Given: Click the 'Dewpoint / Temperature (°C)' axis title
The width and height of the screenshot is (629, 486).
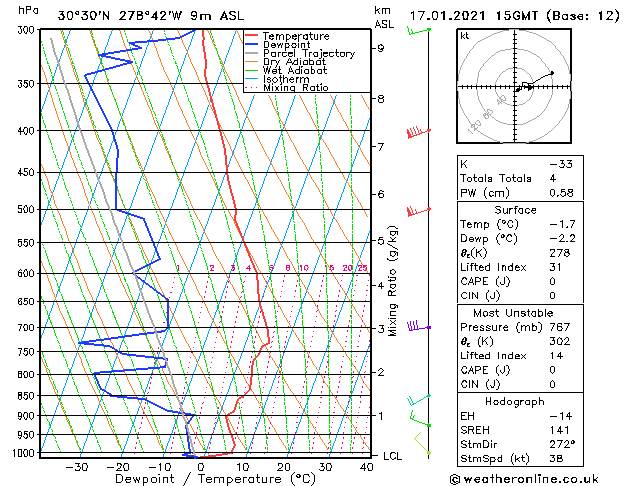Looking at the screenshot, I should [215, 479].
